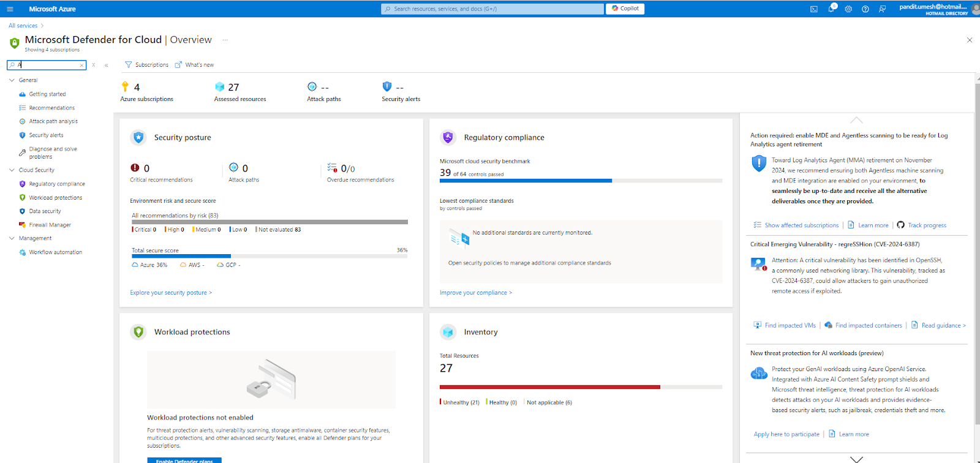Image resolution: width=980 pixels, height=463 pixels.
Task: Open Data security in sidebar
Action: [x=45, y=211]
